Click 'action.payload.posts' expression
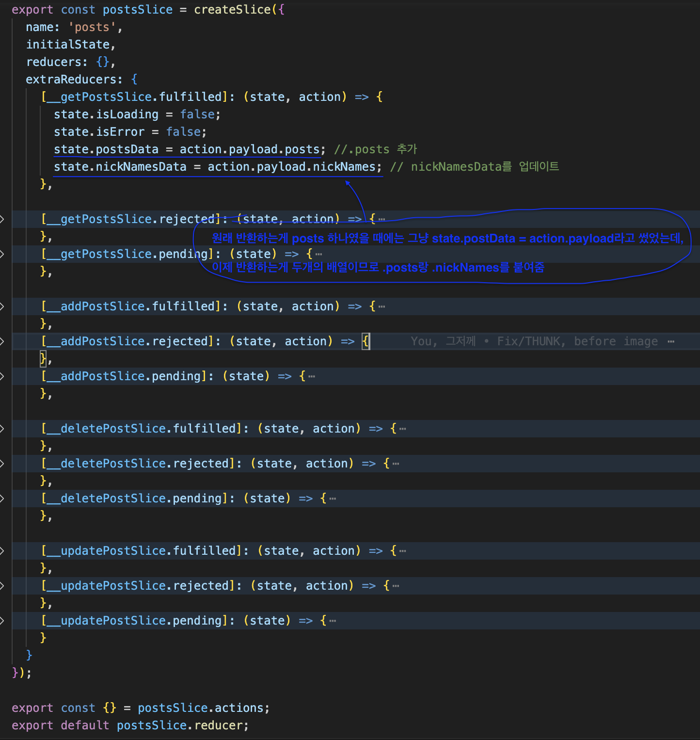 point(250,149)
